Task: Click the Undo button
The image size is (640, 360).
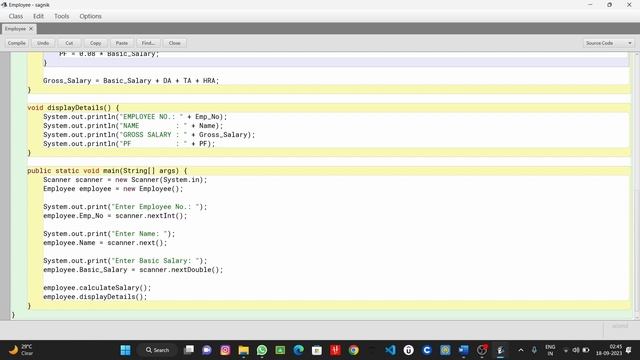Action: [x=43, y=43]
